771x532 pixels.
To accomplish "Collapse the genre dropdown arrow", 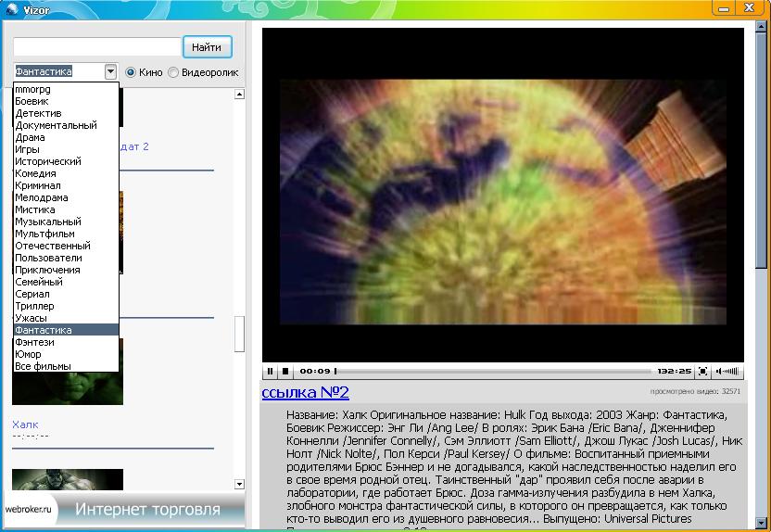I will click(110, 71).
